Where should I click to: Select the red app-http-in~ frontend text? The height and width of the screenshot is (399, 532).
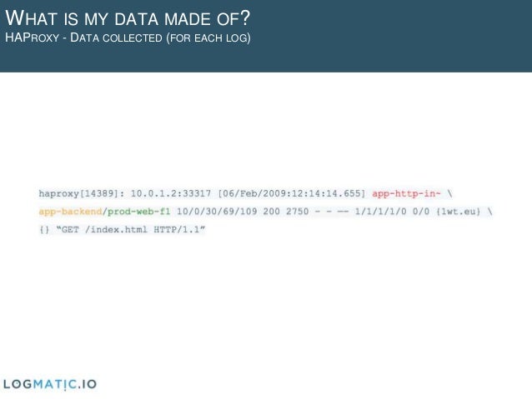tap(406, 194)
